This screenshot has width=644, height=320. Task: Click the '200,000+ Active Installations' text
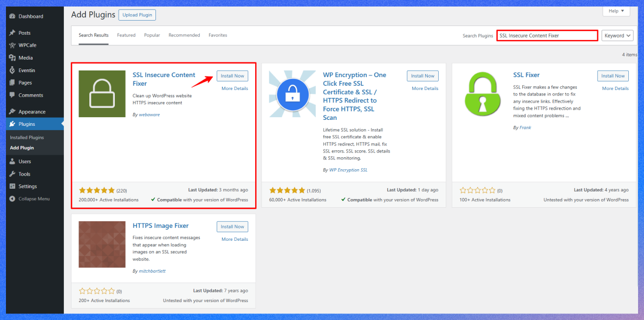coord(108,200)
